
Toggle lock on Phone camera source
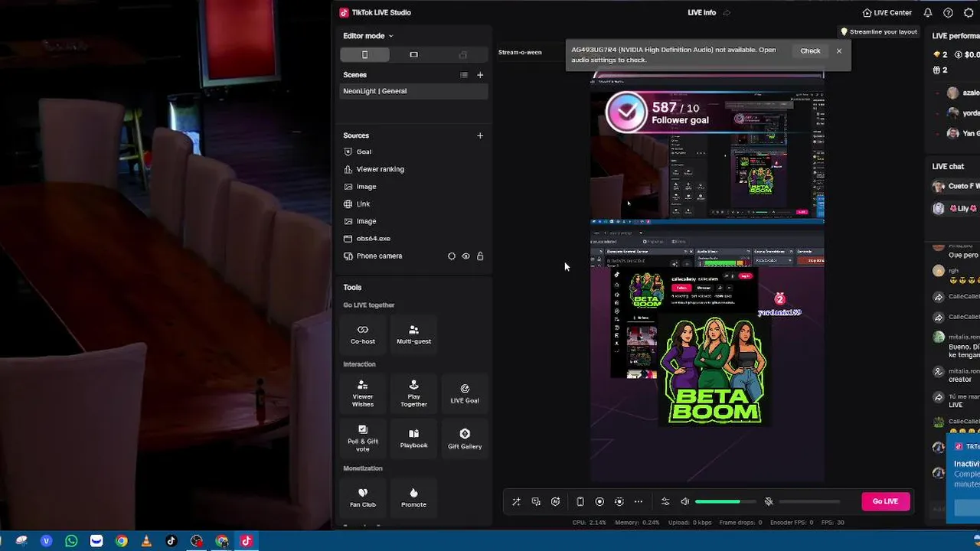pyautogui.click(x=480, y=256)
